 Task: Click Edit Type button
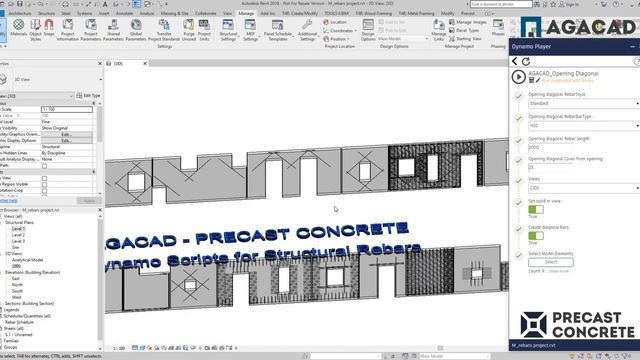88,96
